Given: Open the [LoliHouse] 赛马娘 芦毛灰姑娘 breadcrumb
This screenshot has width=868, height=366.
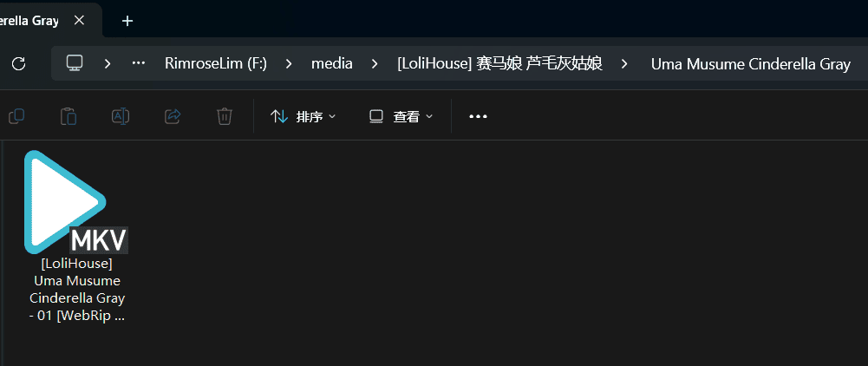Looking at the screenshot, I should tap(499, 63).
